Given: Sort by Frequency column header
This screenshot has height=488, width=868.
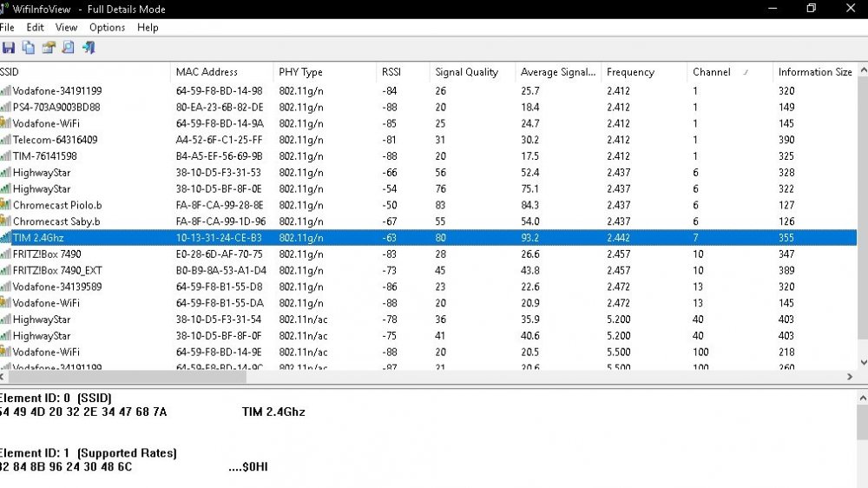Looking at the screenshot, I should 644,72.
